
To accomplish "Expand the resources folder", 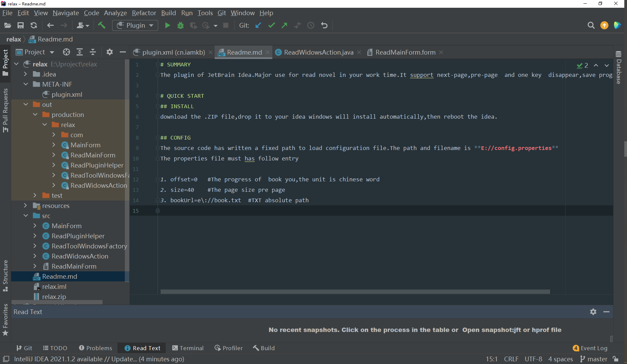I will point(26,206).
